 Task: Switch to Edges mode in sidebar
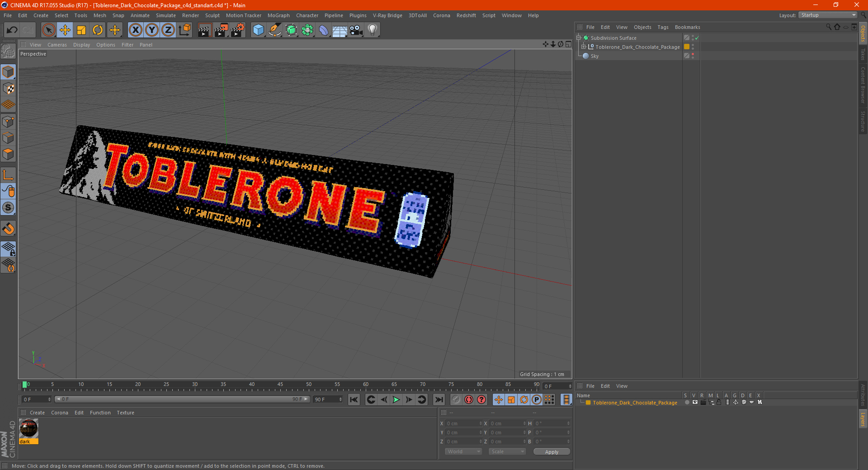click(8, 138)
